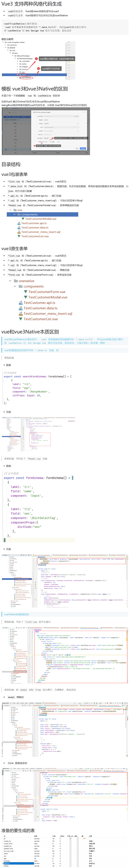This screenshot has height=868, width=132.
Task: Collapse the onenative folder arrow
Action: click(x=10, y=281)
